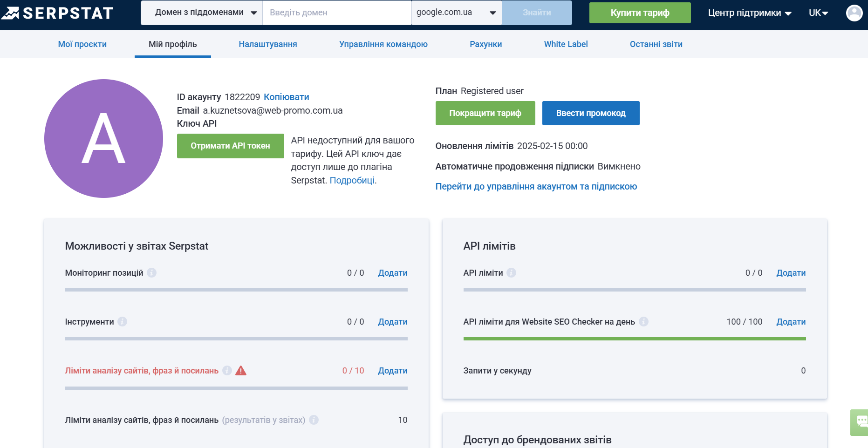
Task: Expand the Центр підтримки menu
Action: (750, 13)
